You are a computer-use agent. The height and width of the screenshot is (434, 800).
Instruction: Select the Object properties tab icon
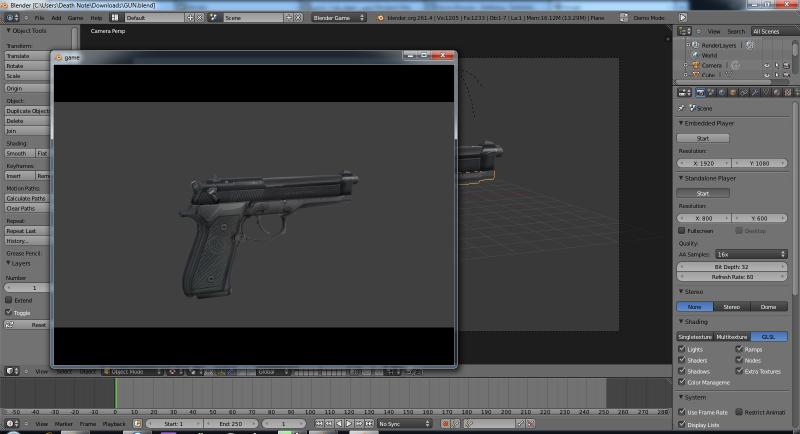(733, 92)
